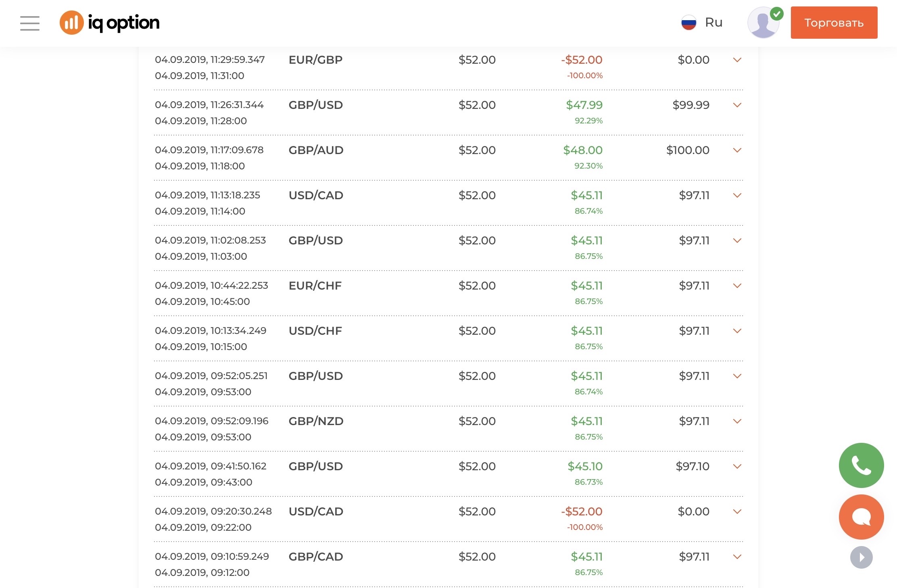Click the $47.99 profit value
897x588 pixels.
[584, 105]
